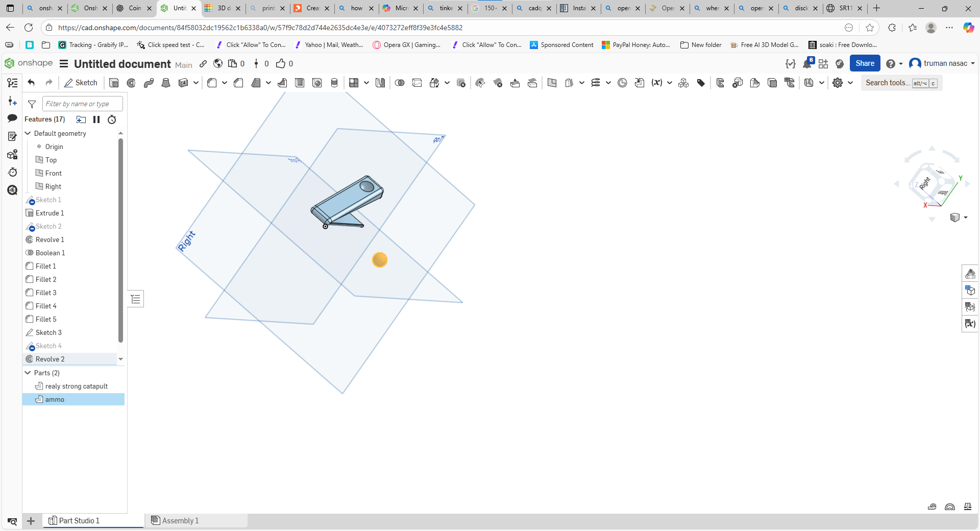Click the Sketch button in the toolbar
980x531 pixels.
click(81, 83)
